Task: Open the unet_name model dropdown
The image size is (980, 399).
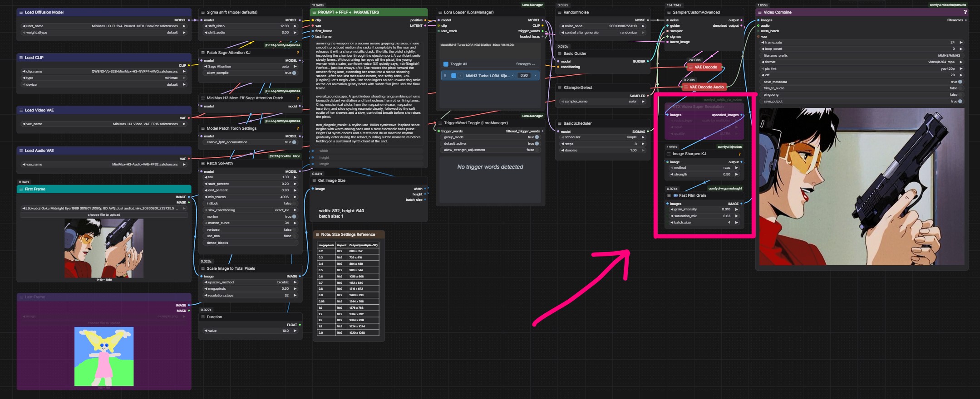Action: pos(104,26)
